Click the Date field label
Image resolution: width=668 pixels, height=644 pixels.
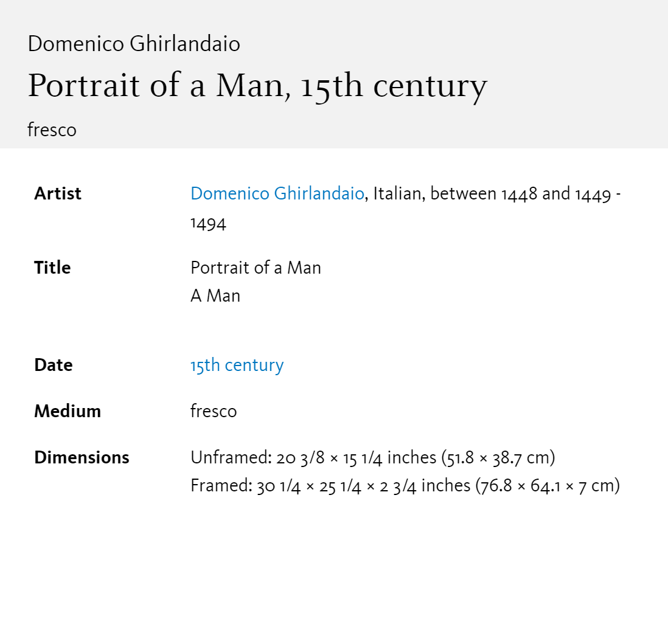pyautogui.click(x=54, y=365)
